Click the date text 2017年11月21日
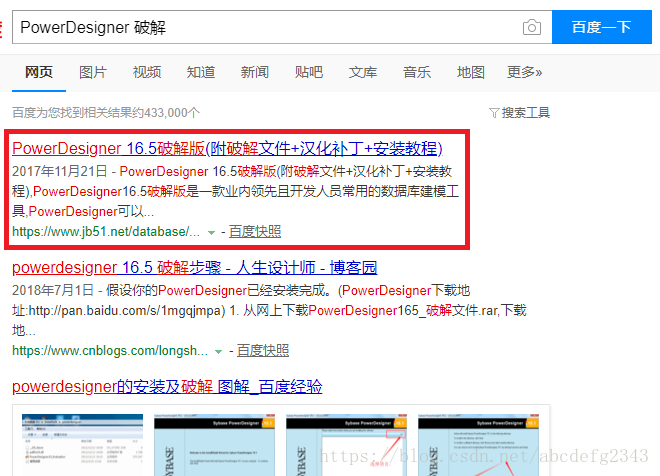 (x=60, y=171)
